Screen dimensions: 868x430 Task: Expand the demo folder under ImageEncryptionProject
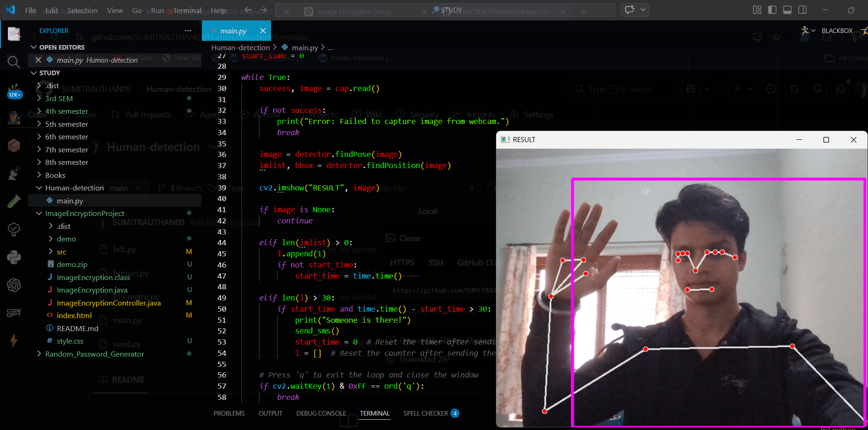point(65,239)
